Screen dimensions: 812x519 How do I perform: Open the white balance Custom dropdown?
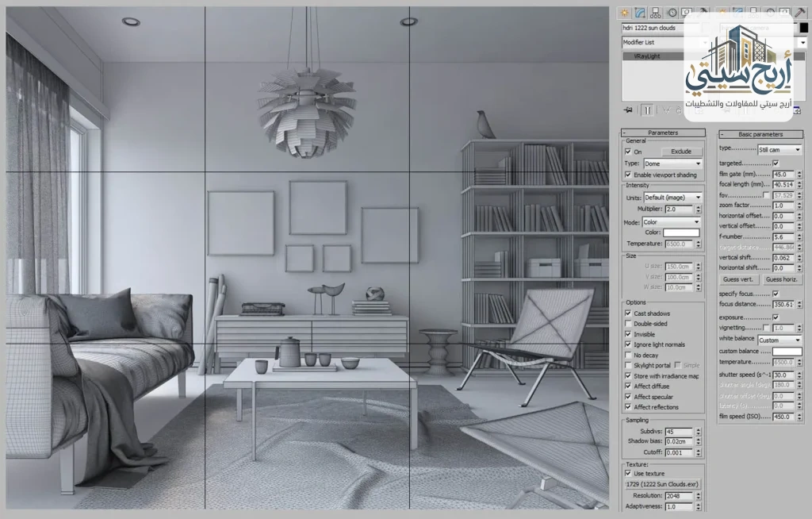point(779,339)
